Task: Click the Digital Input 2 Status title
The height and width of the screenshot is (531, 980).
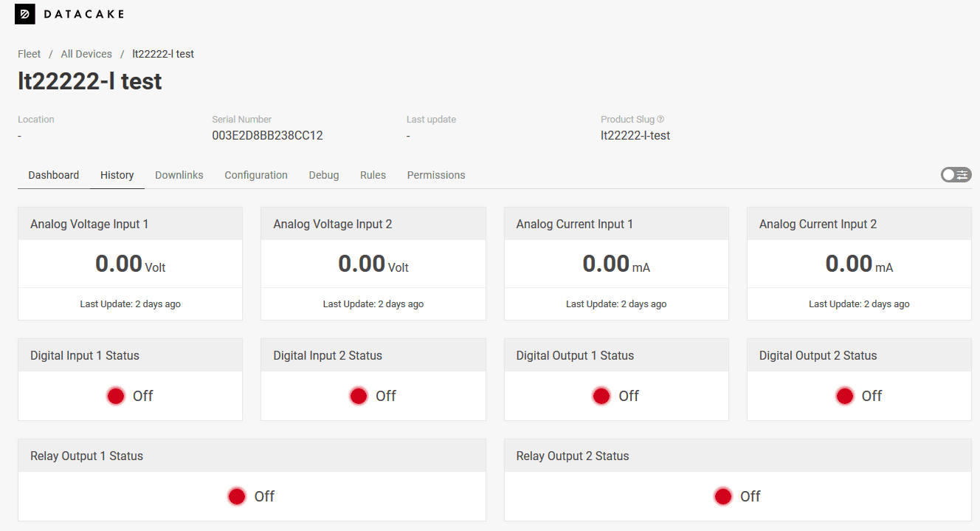Action: pyautogui.click(x=328, y=355)
